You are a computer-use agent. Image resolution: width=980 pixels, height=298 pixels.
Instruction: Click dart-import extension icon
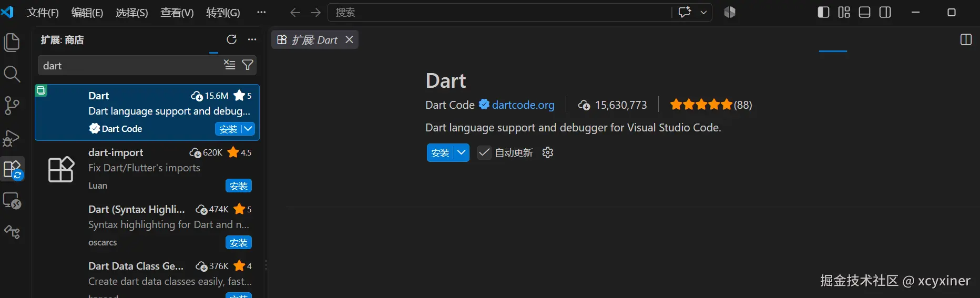coord(61,169)
